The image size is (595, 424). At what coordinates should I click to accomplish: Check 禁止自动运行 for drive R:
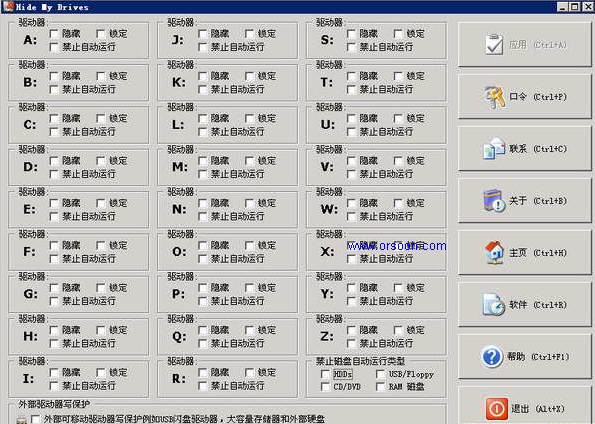(x=203, y=386)
